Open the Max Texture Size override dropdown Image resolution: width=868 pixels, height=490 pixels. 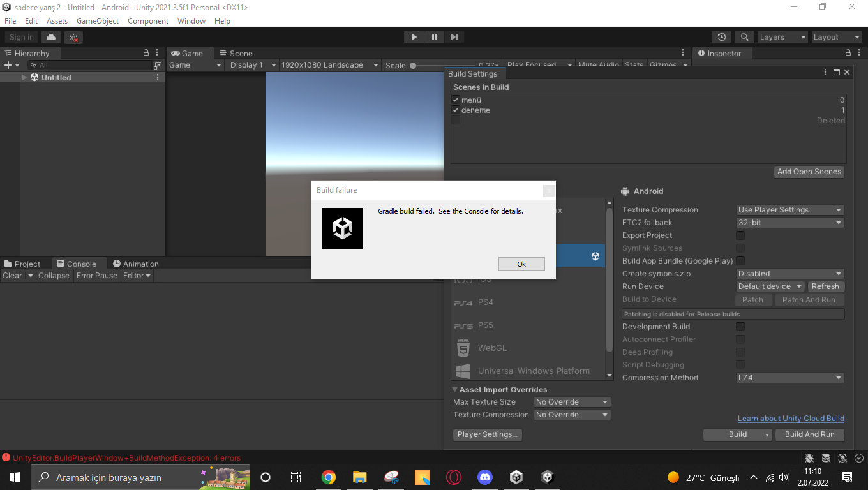tap(572, 402)
